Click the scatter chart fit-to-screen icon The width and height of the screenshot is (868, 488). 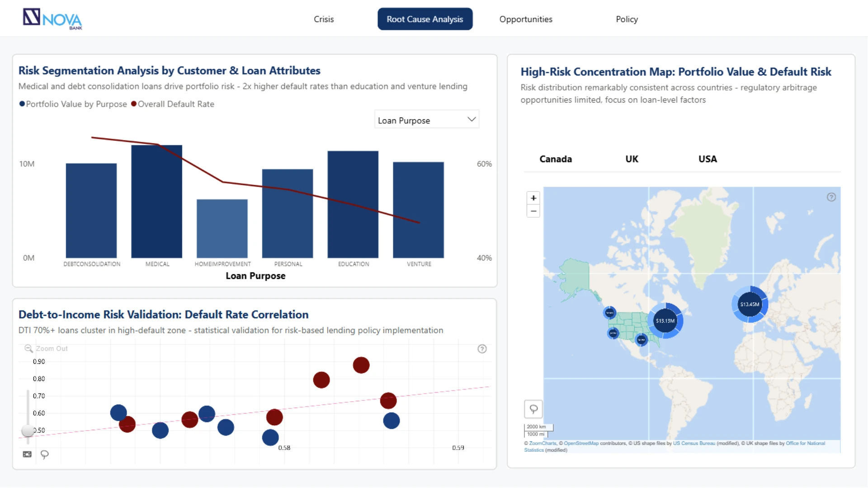pos(27,454)
